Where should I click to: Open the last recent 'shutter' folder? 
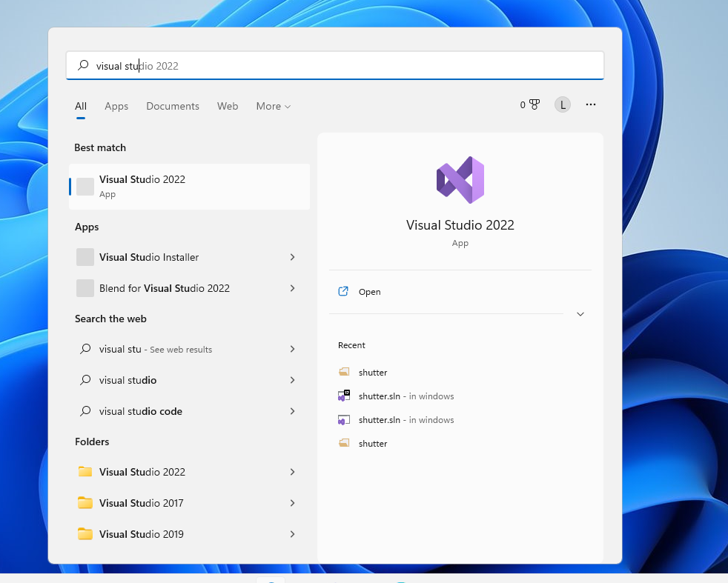[x=372, y=444]
